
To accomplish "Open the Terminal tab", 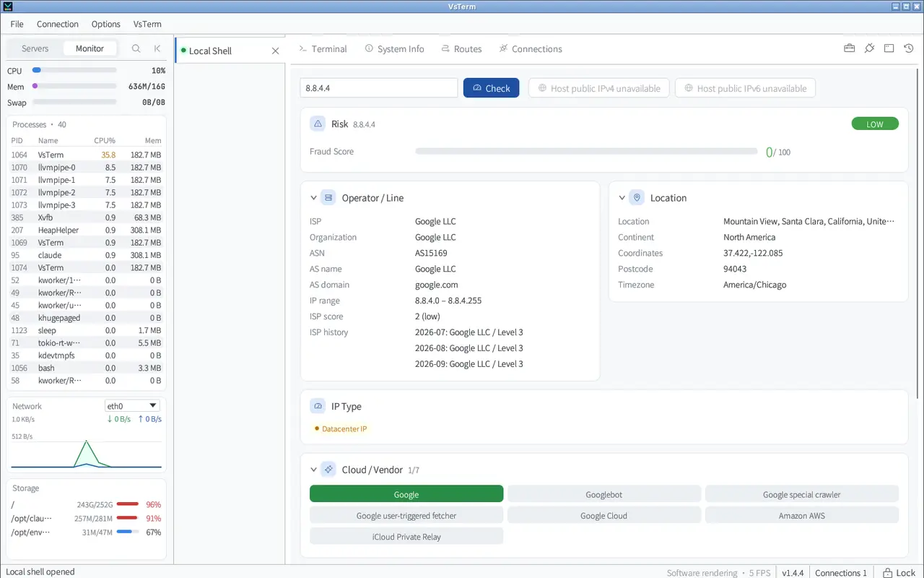I will click(x=323, y=48).
